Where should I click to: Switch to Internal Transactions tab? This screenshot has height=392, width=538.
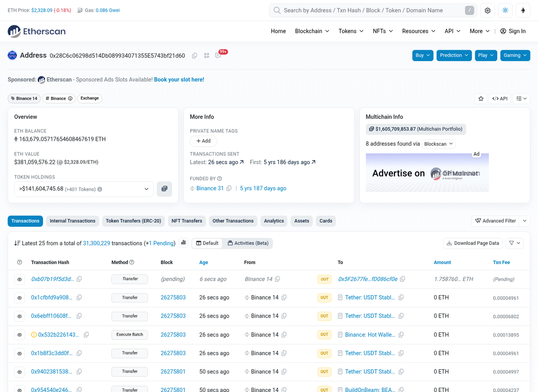pos(73,221)
